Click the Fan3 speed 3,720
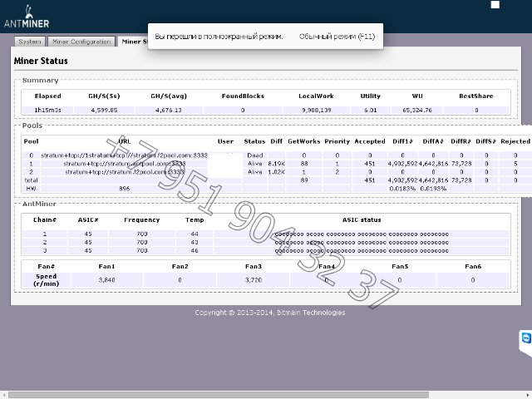 pyautogui.click(x=254, y=280)
